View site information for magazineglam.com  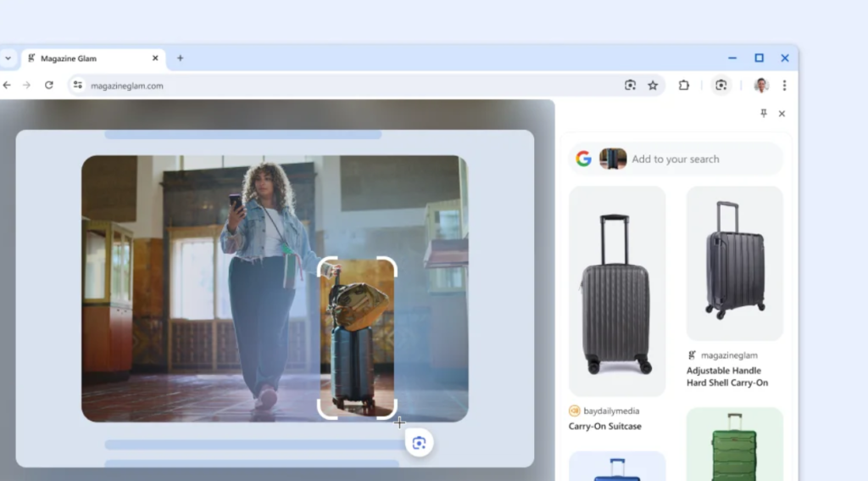[78, 86]
